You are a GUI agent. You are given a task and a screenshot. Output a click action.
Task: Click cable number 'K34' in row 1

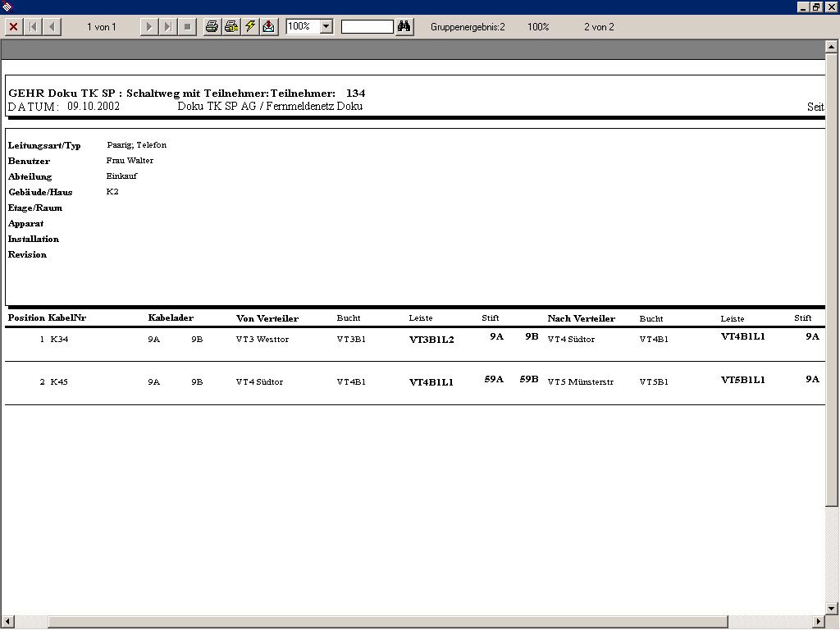[59, 339]
